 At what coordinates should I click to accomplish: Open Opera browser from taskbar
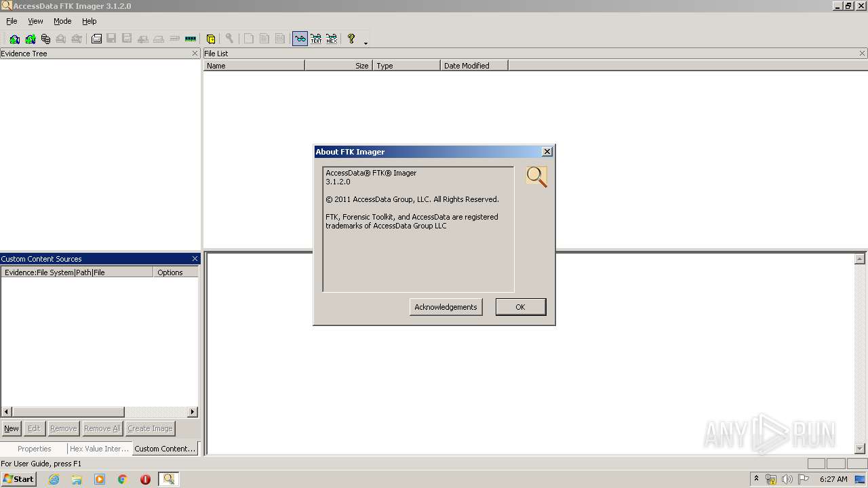coord(145,479)
